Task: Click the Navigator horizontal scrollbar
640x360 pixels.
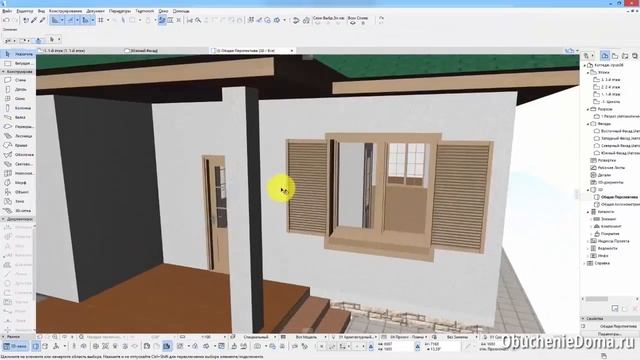Action: [x=610, y=299]
